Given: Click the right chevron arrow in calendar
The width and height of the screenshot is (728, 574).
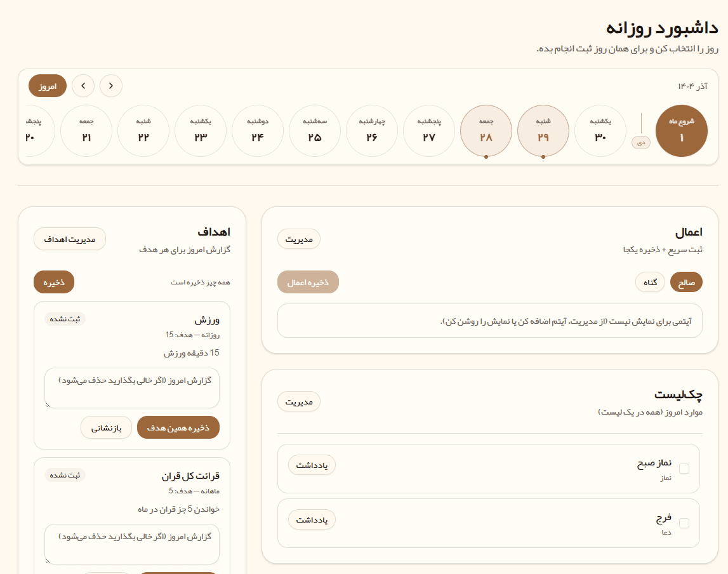Looking at the screenshot, I should pos(111,86).
